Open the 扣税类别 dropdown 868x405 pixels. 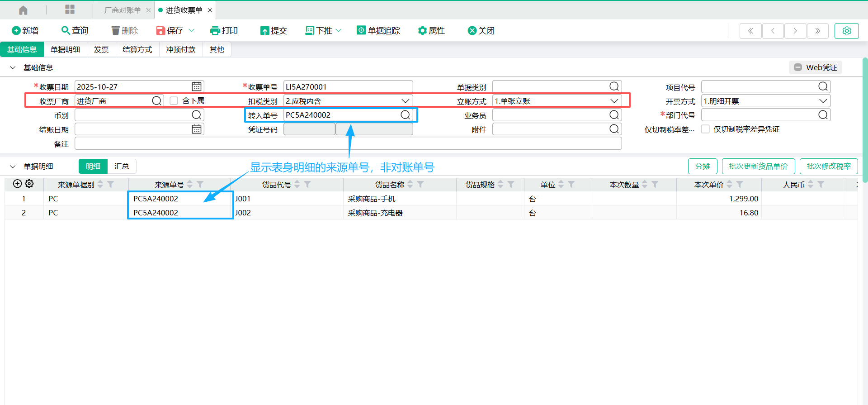coord(405,101)
